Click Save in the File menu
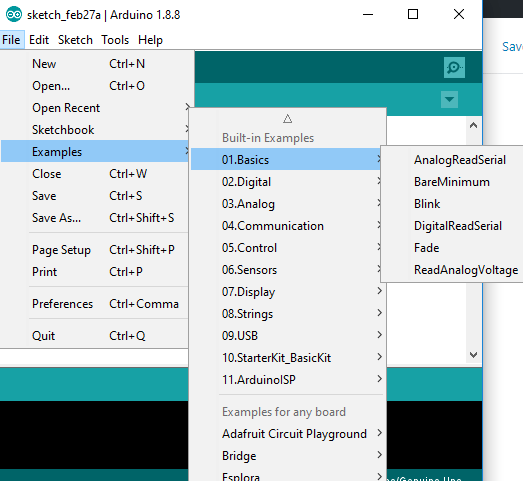The height and width of the screenshot is (481, 523). point(95,196)
